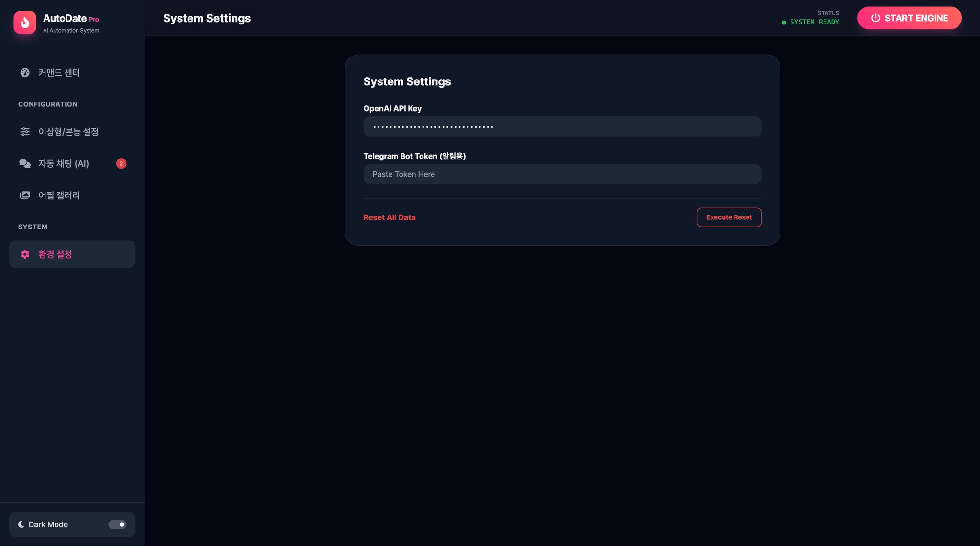Click the chat bubbles icon in sidebar
980x546 pixels.
point(25,163)
